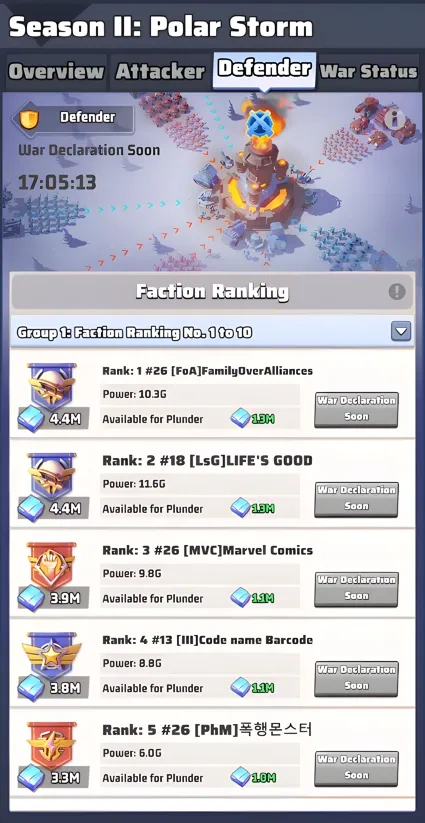The height and width of the screenshot is (823, 425).
Task: Tap the burning tower crossed-swords marker
Action: pyautogui.click(x=258, y=123)
